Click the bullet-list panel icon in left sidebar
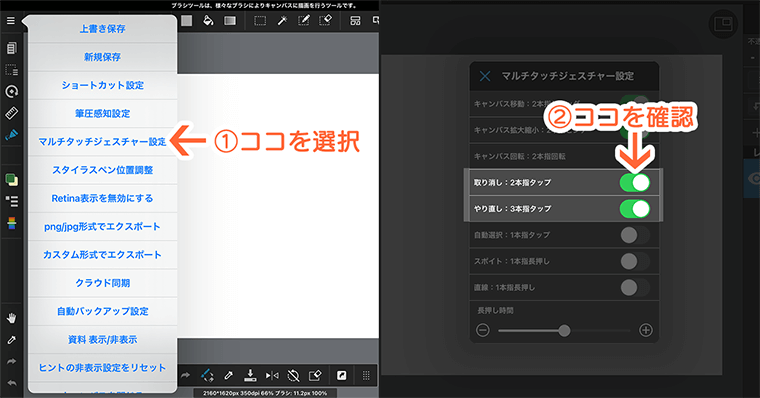The width and height of the screenshot is (760, 398). click(x=12, y=201)
